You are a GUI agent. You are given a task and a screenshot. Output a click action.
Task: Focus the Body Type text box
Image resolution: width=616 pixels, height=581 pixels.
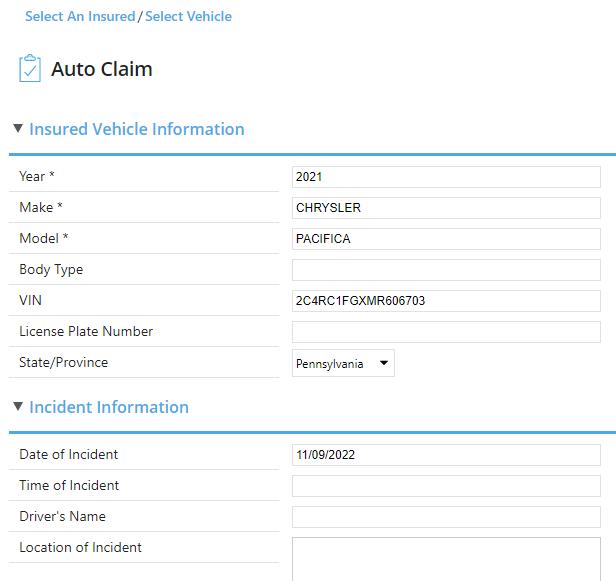pyautogui.click(x=446, y=270)
